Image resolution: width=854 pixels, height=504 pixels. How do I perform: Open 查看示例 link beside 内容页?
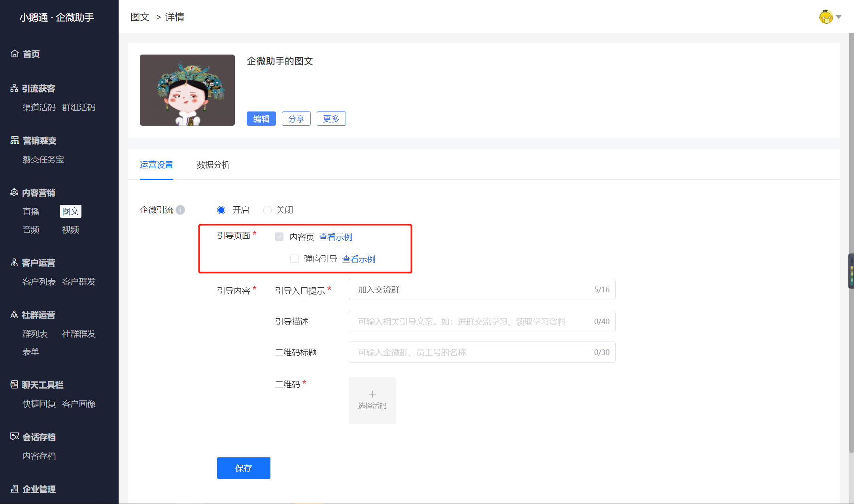click(x=336, y=237)
